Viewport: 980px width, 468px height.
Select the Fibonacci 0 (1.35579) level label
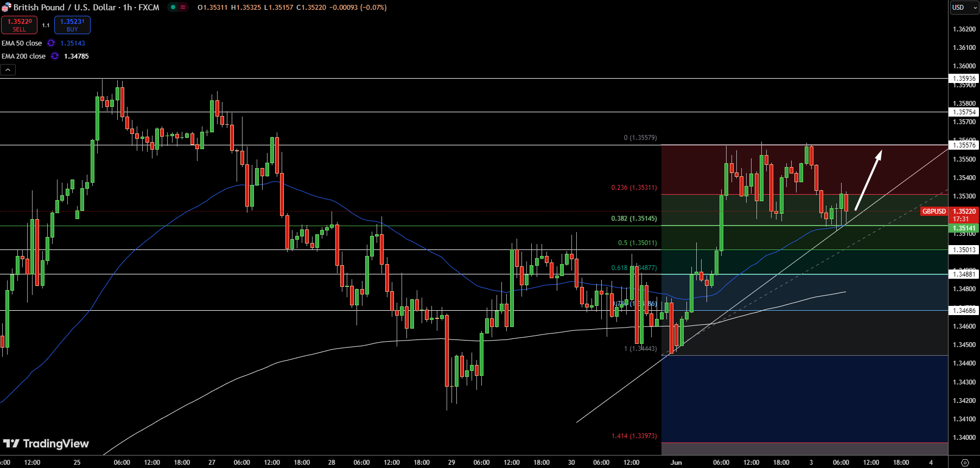[x=640, y=138]
